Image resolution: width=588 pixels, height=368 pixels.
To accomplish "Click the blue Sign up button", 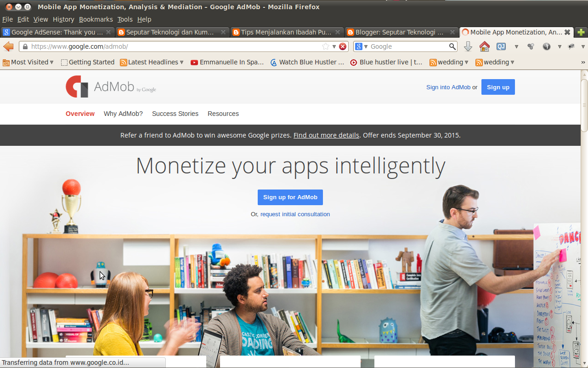I will (498, 87).
